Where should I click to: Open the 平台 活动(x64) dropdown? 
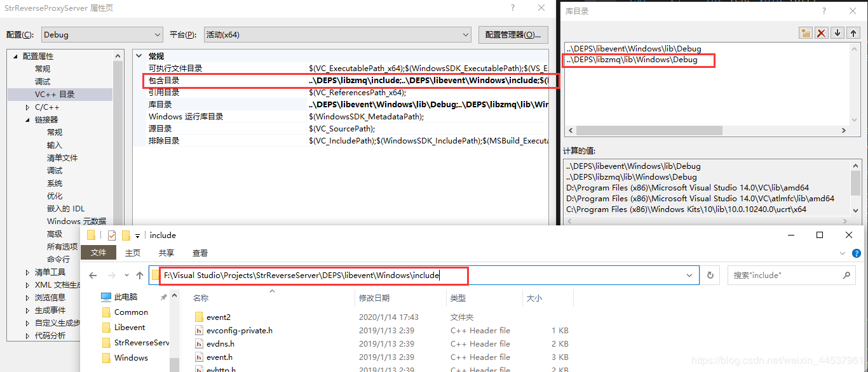click(x=337, y=35)
